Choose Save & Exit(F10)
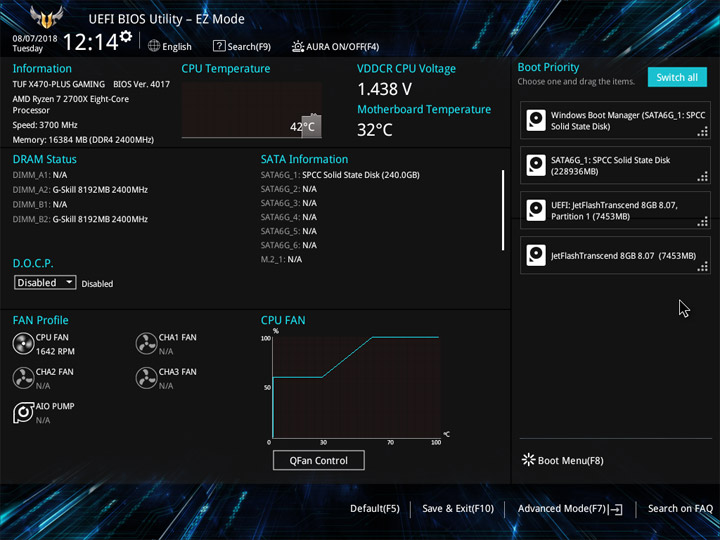The height and width of the screenshot is (540, 720). pos(458,508)
